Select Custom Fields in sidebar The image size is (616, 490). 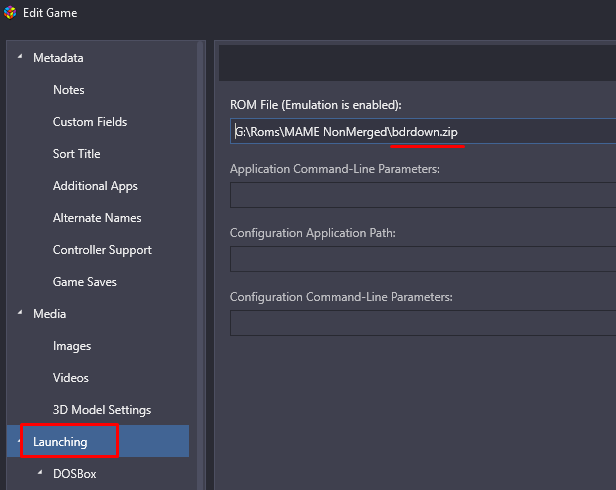pos(90,122)
